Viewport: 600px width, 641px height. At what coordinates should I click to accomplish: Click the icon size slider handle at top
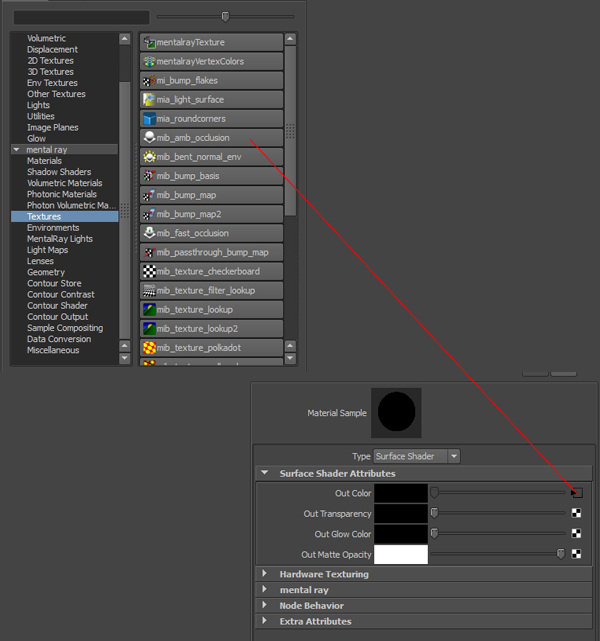click(x=225, y=16)
